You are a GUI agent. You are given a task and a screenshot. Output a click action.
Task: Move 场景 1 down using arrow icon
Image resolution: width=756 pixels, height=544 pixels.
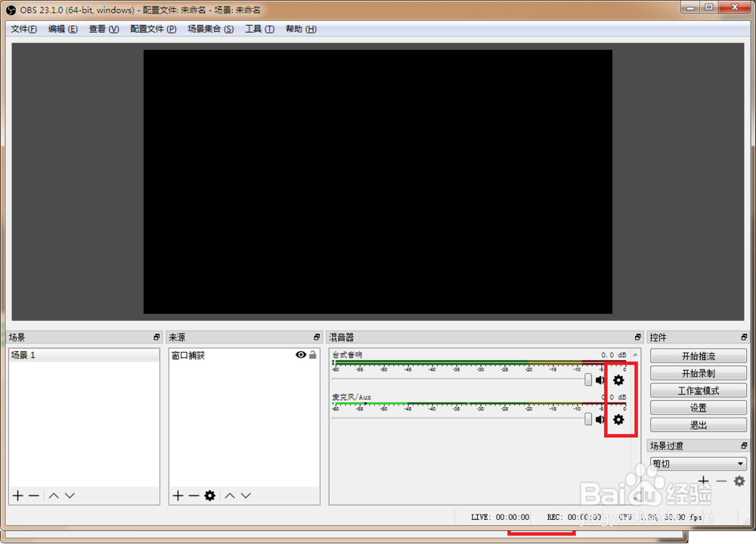click(x=69, y=496)
